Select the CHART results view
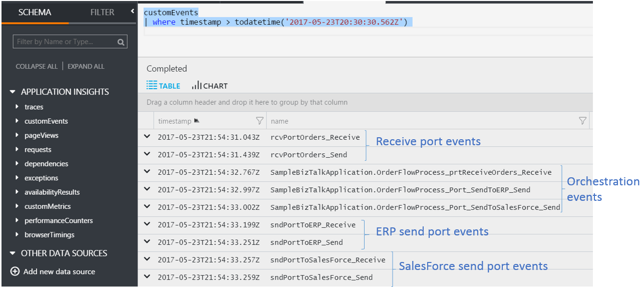 click(209, 86)
